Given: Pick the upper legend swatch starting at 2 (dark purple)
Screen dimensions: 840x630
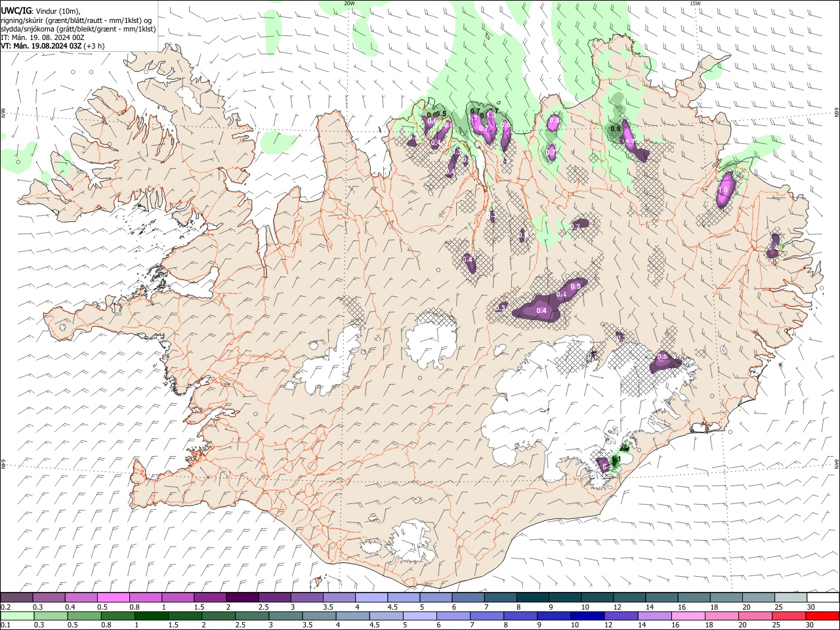Looking at the screenshot, I should click(x=242, y=597).
